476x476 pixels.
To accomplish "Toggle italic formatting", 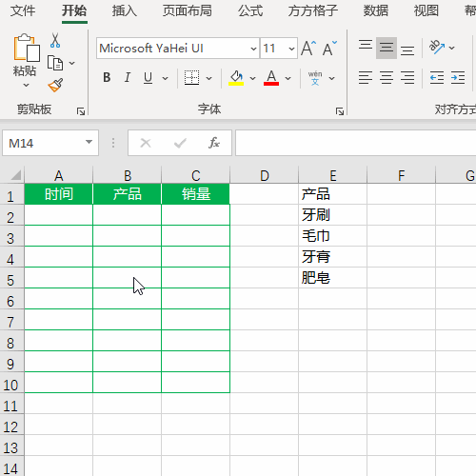I will (x=128, y=77).
